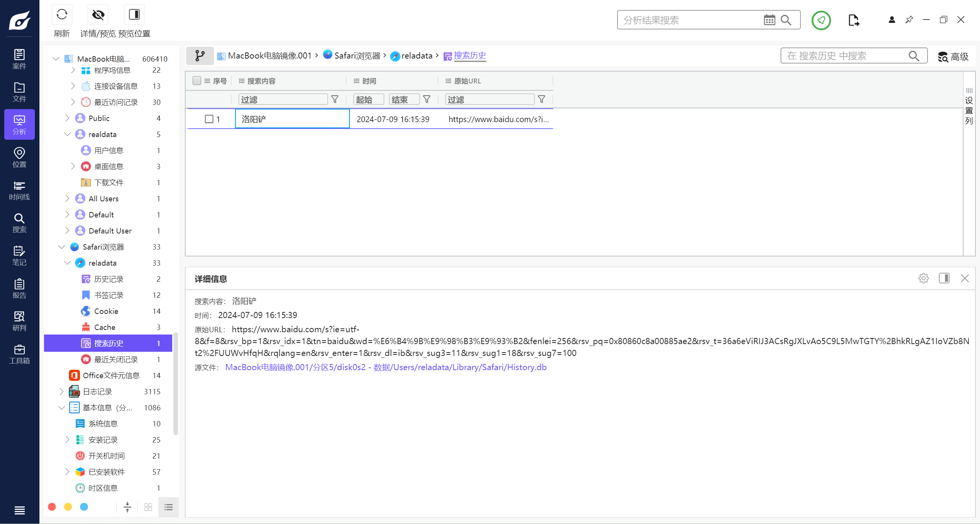
Task: Expand the 日志记录 tree node
Action: [x=62, y=392]
